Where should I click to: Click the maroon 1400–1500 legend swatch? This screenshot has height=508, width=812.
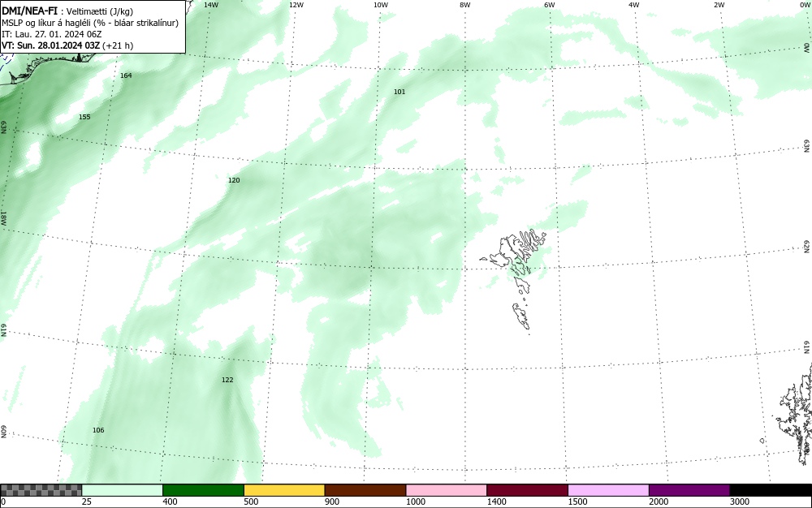(527, 490)
